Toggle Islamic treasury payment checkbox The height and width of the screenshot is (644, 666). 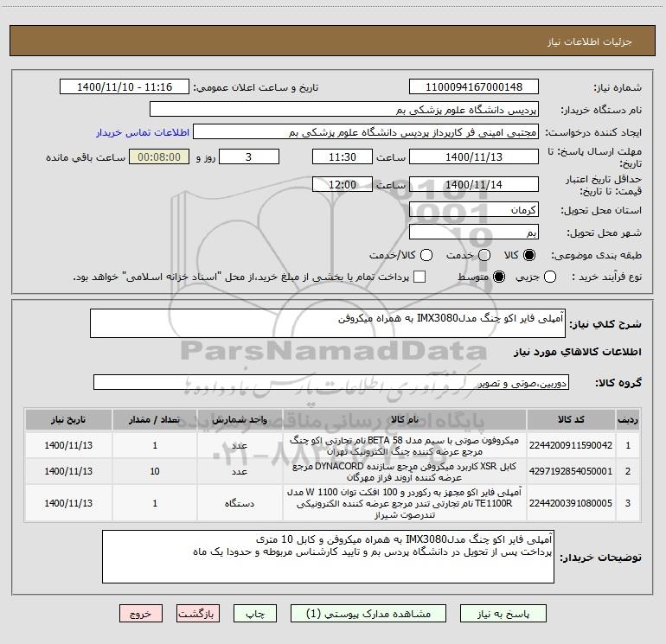click(x=419, y=277)
